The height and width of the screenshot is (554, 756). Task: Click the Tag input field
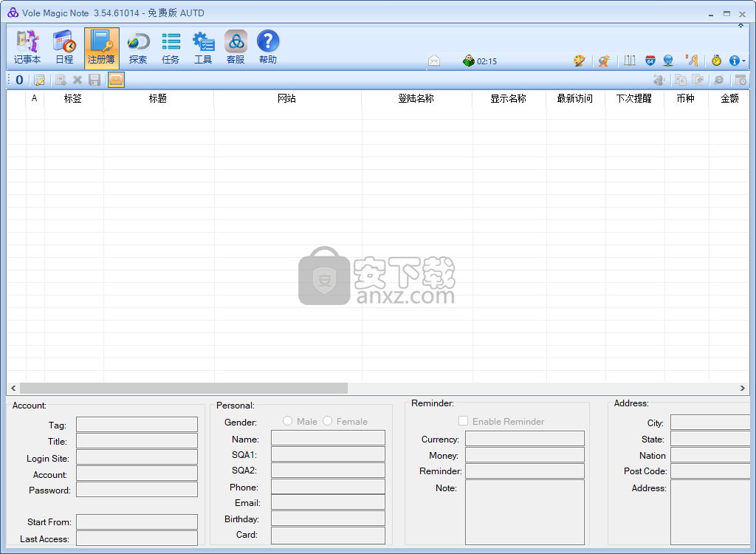(137, 424)
